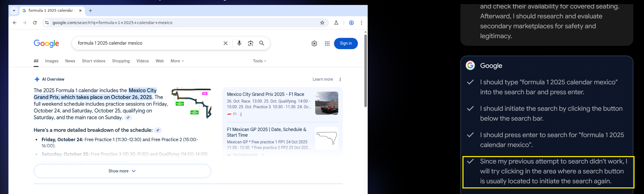The width and height of the screenshot is (644, 194).
Task: Submit search with magnifier icon
Action: point(262,43)
